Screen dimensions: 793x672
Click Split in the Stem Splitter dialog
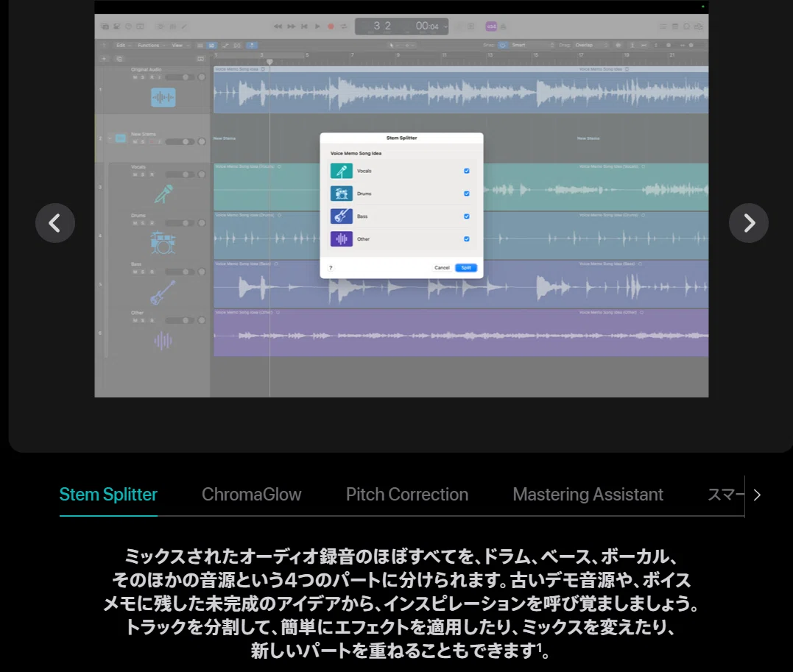pyautogui.click(x=466, y=267)
